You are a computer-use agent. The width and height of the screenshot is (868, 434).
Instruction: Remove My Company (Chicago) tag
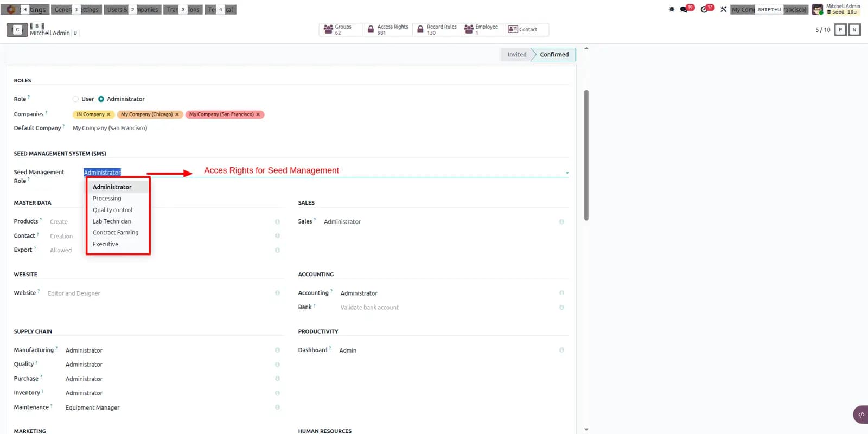click(x=177, y=114)
